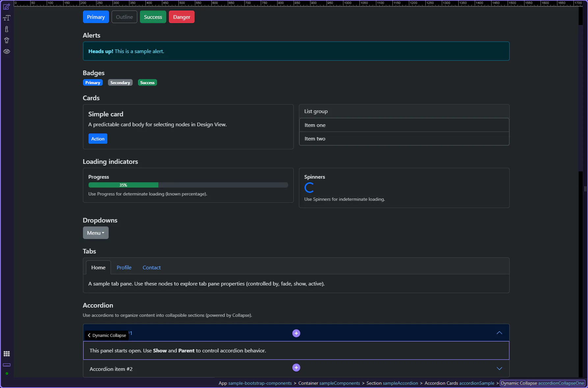
Task: Click the Action button in Simple card
Action: [x=98, y=139]
